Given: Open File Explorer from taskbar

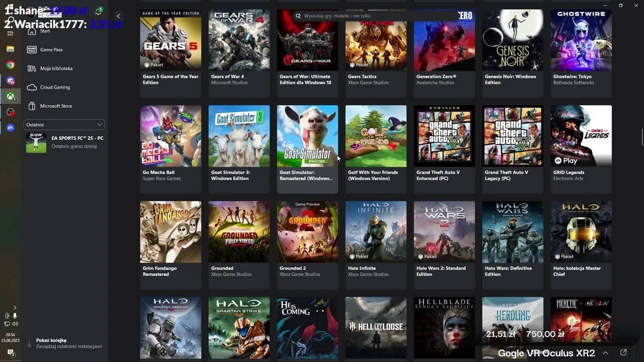Looking at the screenshot, I should pos(10,49).
